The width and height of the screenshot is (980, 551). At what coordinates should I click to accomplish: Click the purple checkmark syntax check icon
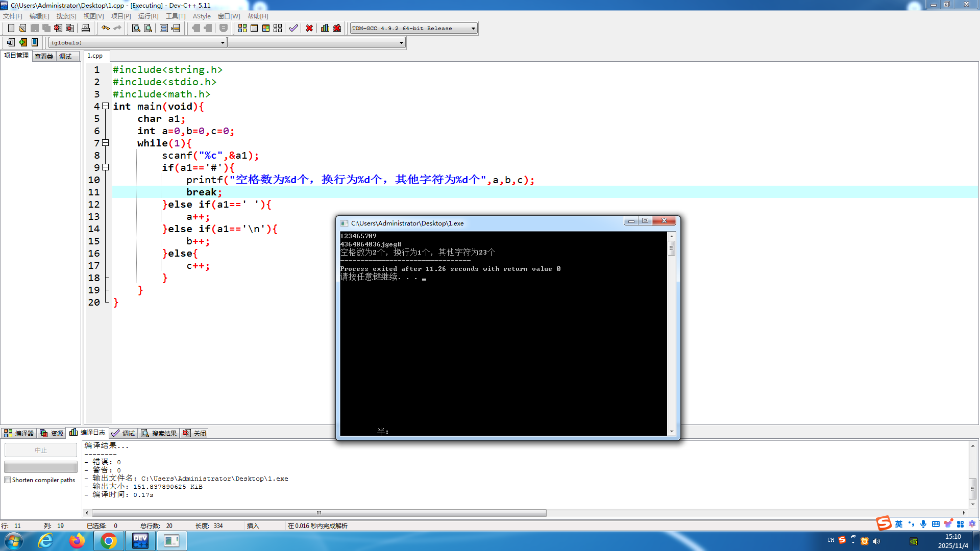click(293, 28)
